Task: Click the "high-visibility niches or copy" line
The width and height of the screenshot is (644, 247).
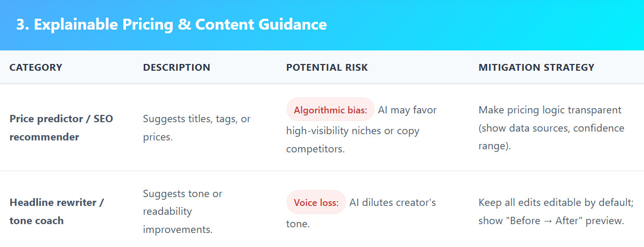Action: (x=353, y=130)
